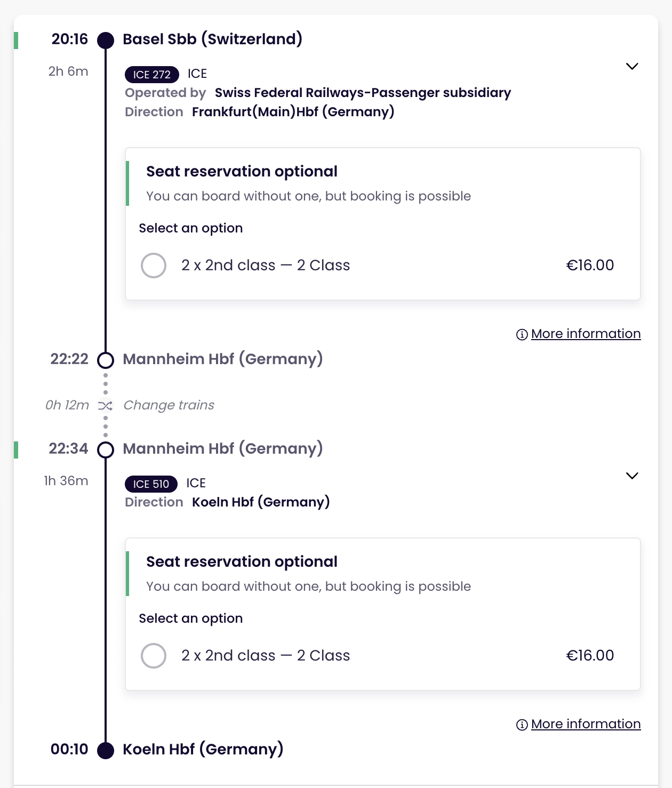Click the Basel Sbb departure timeline dot
Screen dimensions: 672x788
click(x=105, y=39)
